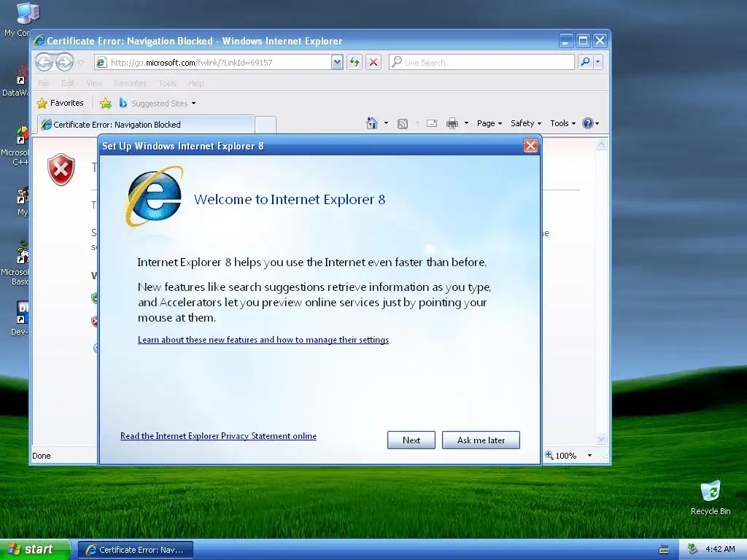Open the Edit menu
Image resolution: width=747 pixels, height=560 pixels.
click(68, 83)
